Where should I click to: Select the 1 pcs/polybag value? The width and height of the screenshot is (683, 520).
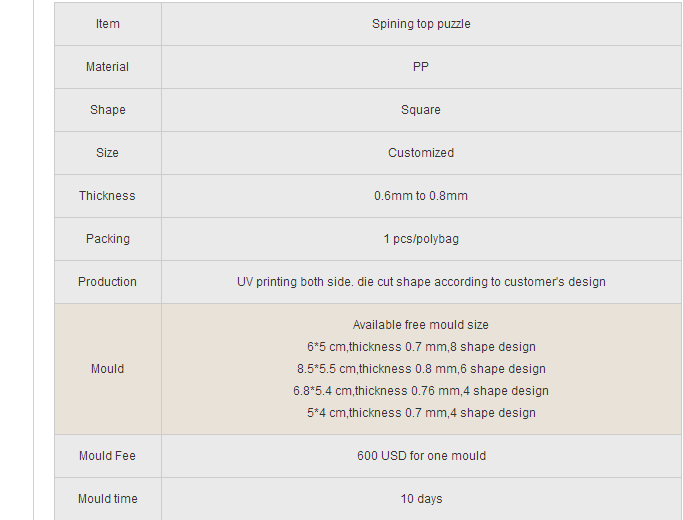[421, 239]
